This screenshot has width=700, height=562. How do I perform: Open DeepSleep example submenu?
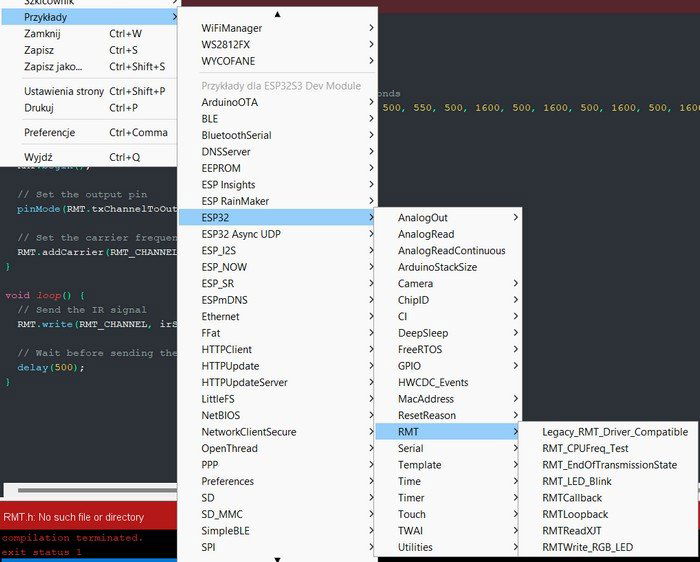coord(448,333)
